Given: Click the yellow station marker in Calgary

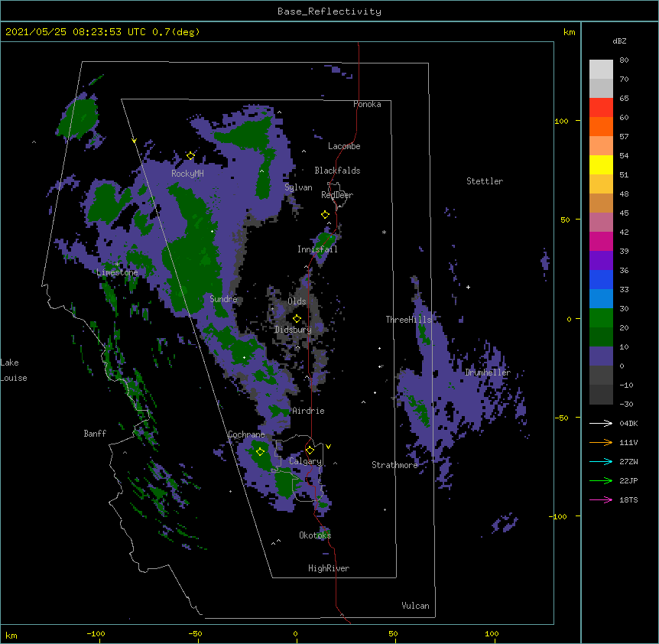Looking at the screenshot, I should pyautogui.click(x=310, y=450).
